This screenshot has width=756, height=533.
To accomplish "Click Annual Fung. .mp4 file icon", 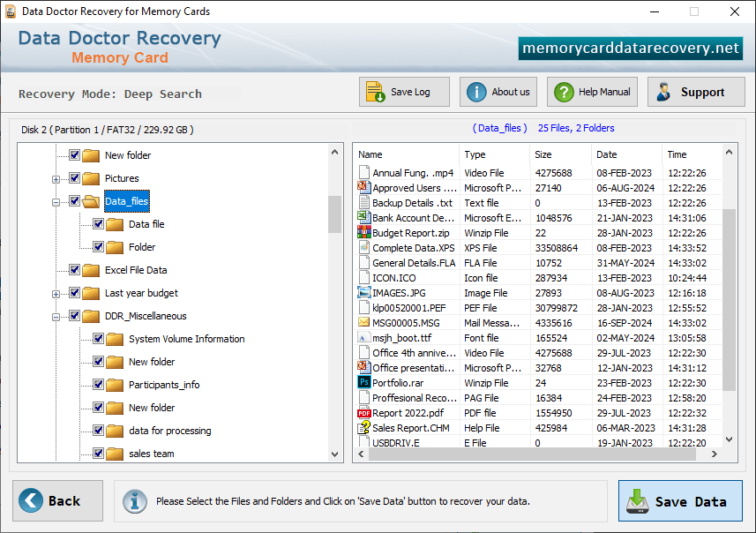I will [364, 172].
